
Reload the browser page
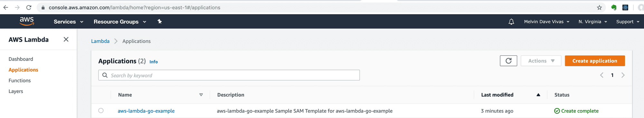(29, 7)
